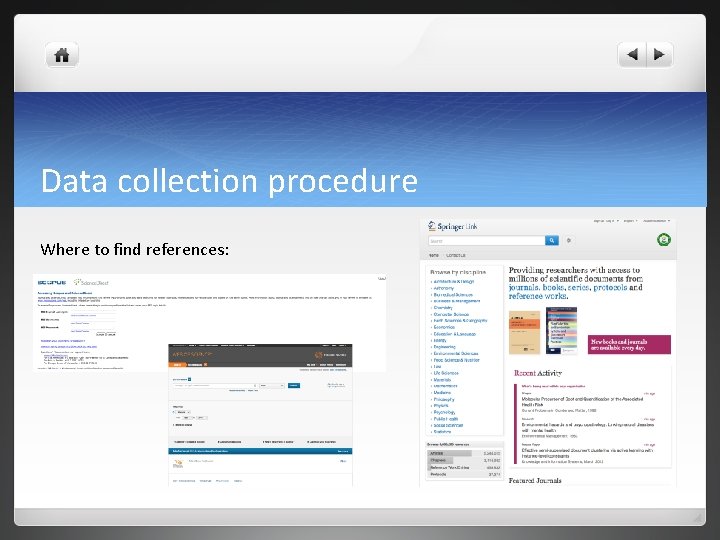720x540 pixels.
Task: Click the 'Data collection procedure' slide title
Action: click(x=229, y=180)
